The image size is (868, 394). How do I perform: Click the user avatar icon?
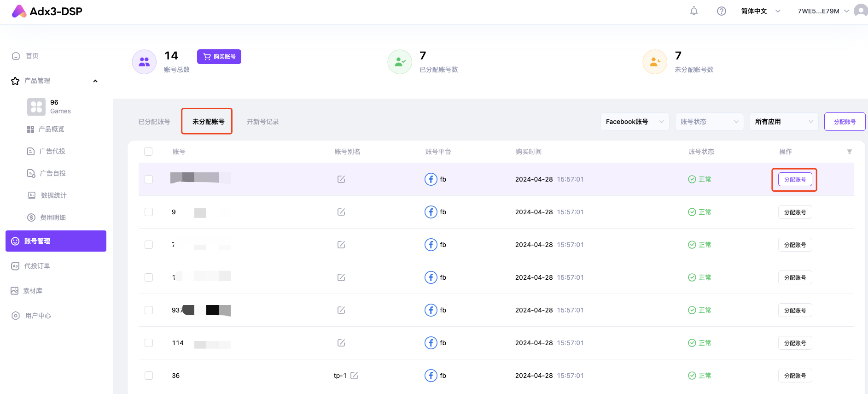coord(860,11)
